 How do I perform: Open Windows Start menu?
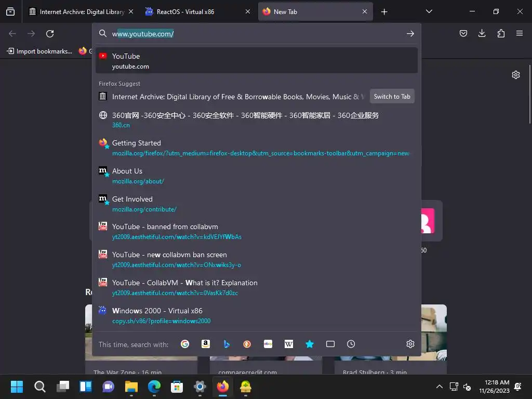click(17, 387)
